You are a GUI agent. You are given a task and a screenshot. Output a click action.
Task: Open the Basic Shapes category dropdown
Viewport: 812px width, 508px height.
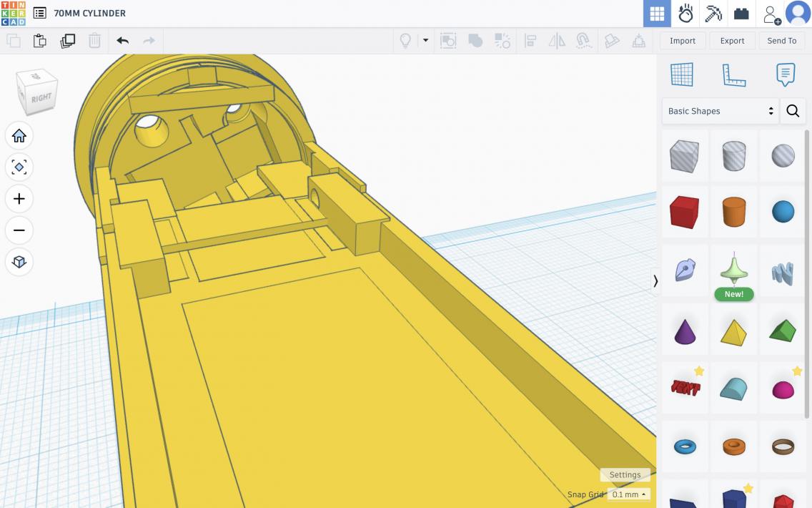(720, 111)
